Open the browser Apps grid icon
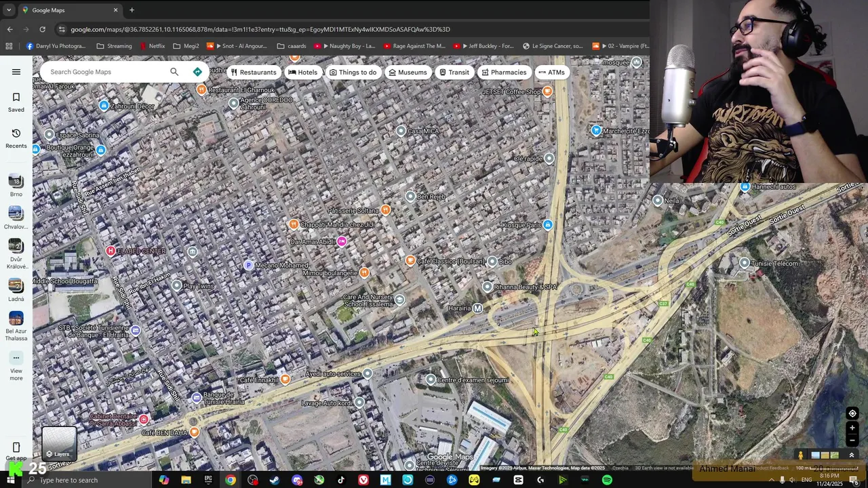This screenshot has height=488, width=868. coord(9,46)
